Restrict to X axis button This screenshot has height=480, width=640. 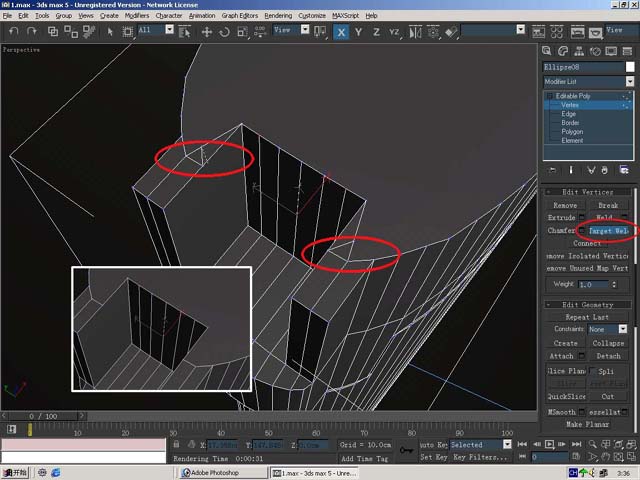click(341, 32)
